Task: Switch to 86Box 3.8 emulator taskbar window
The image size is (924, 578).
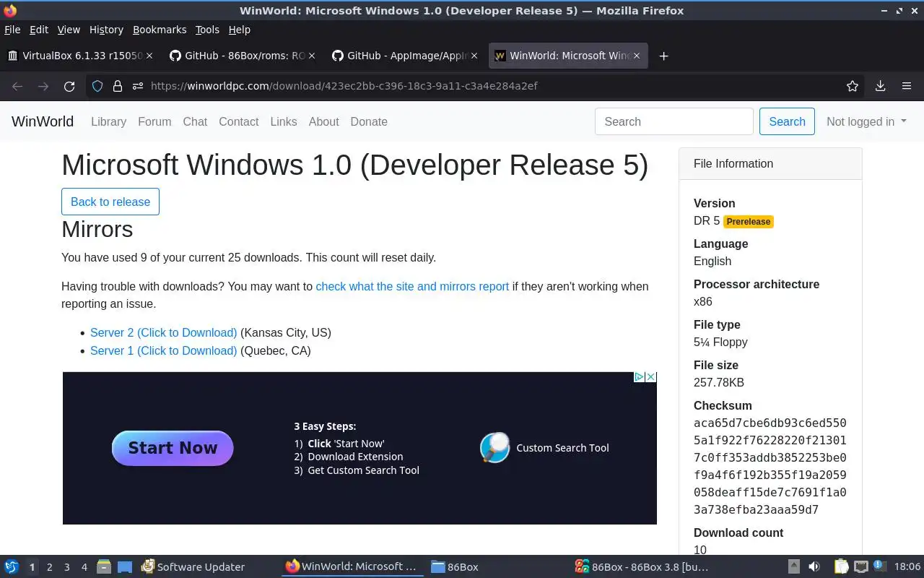Action: [642, 567]
